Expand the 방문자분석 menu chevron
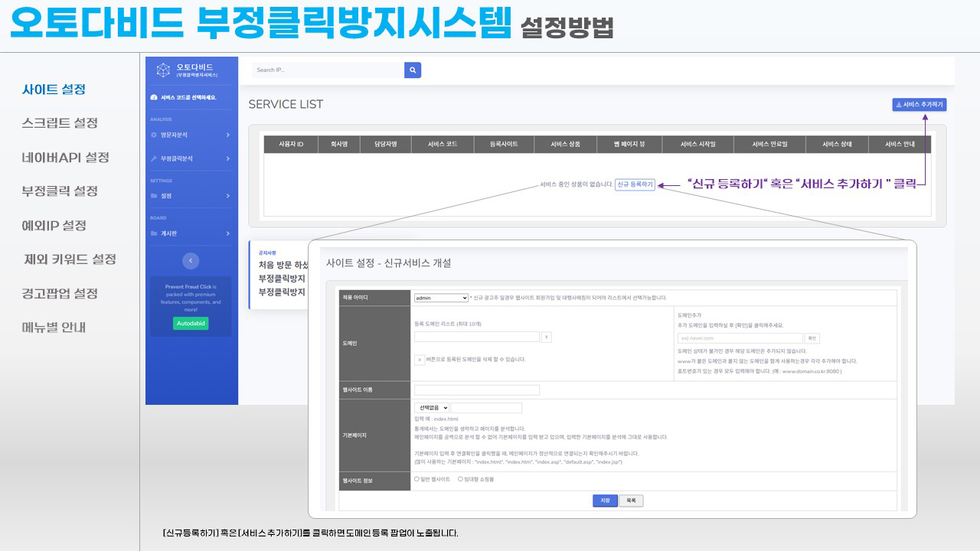Screen dimensions: 980x551 [x=227, y=135]
